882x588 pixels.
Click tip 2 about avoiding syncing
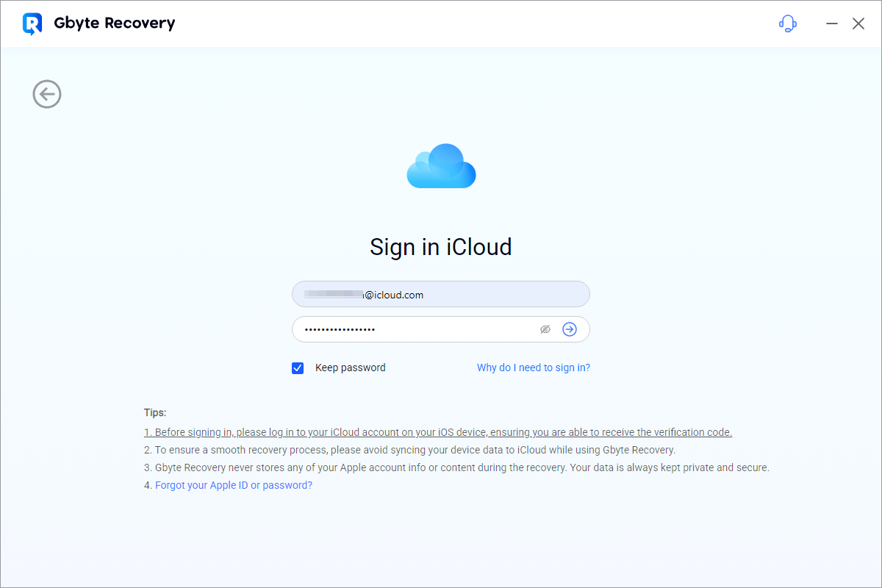click(409, 450)
